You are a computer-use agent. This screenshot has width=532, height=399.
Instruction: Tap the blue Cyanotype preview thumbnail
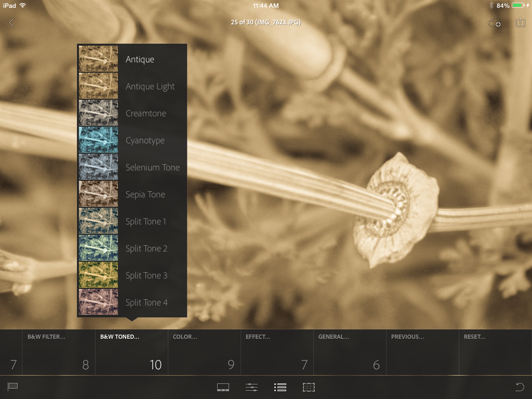[x=98, y=140]
